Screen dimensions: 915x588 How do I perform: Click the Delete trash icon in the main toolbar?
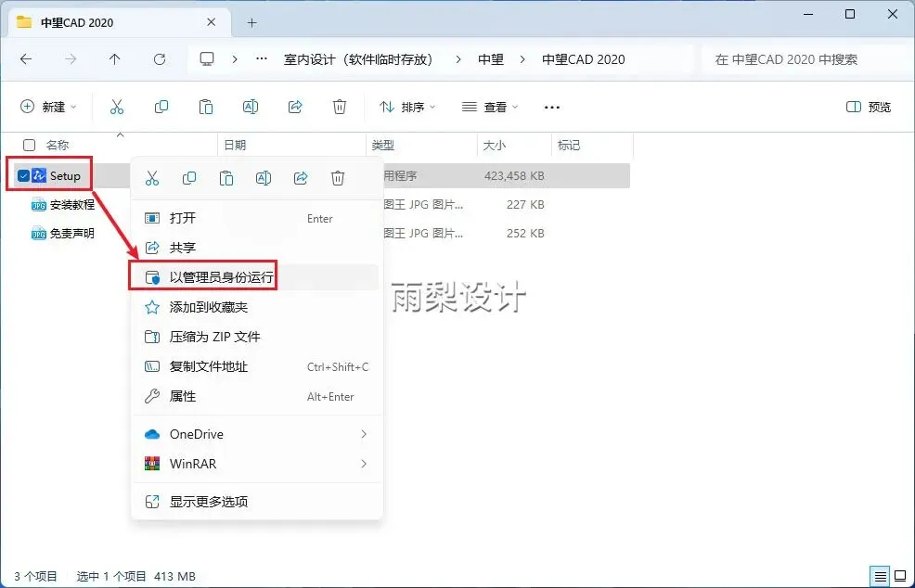point(340,107)
